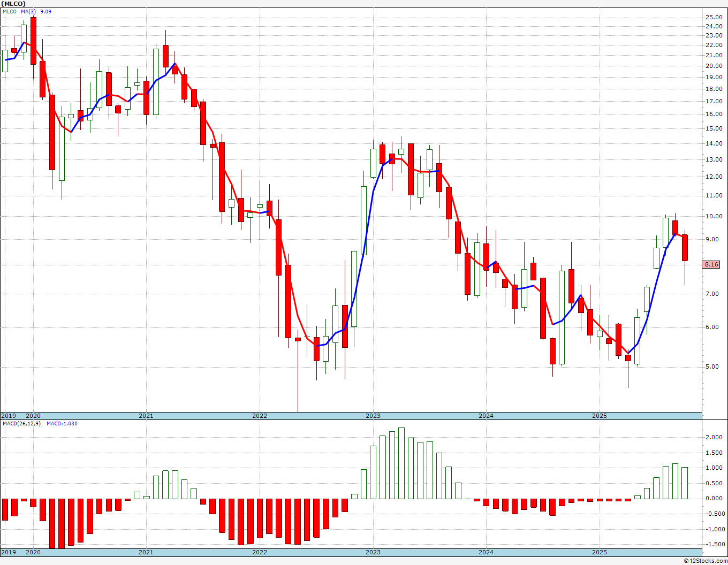Click the 2022 marker on MACD timeline

click(x=260, y=552)
